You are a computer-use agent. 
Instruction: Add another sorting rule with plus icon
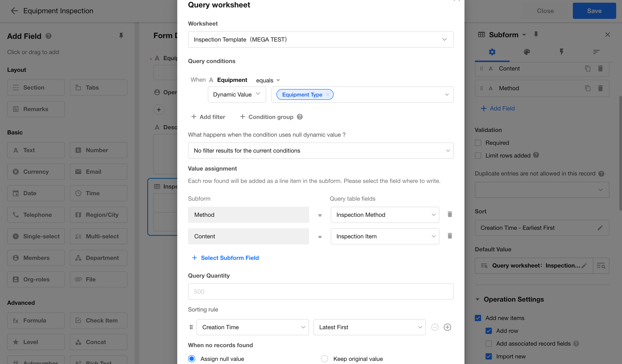click(x=447, y=327)
